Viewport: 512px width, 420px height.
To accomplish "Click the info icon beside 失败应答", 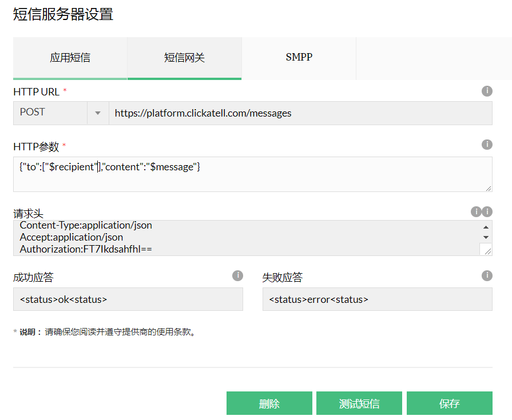I will [487, 276].
